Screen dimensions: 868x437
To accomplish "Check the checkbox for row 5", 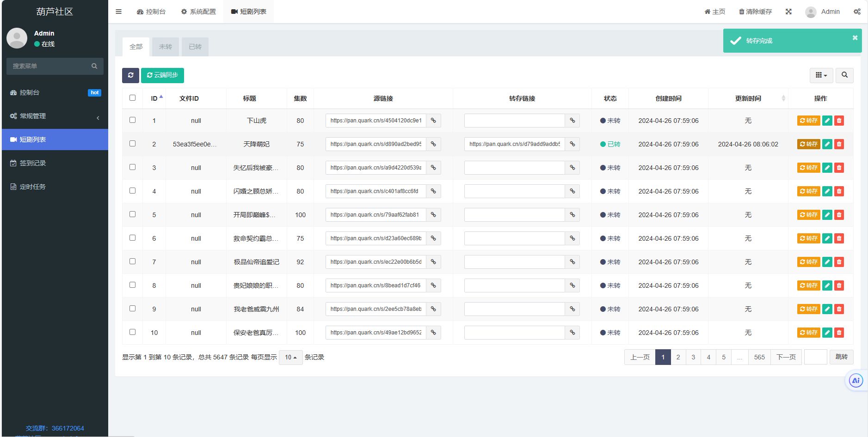I will [132, 214].
